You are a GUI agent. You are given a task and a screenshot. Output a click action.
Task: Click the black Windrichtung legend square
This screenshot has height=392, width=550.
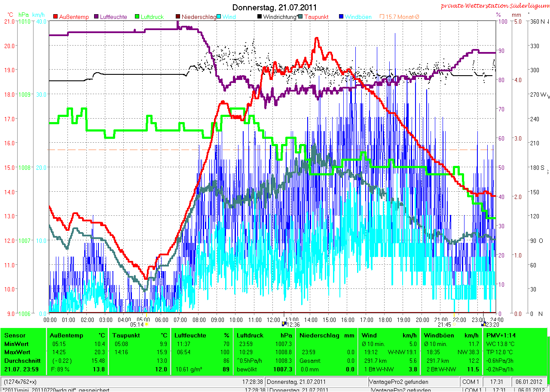pos(260,17)
